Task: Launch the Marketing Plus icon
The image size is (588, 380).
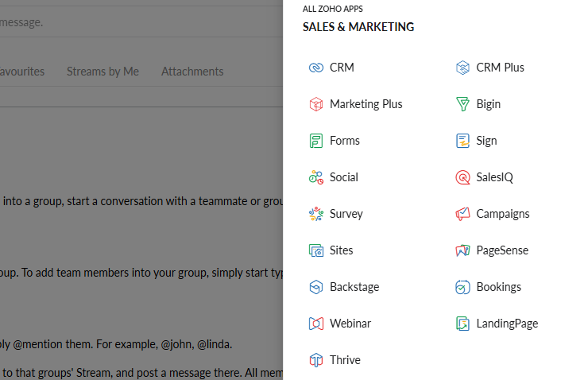Action: click(316, 104)
